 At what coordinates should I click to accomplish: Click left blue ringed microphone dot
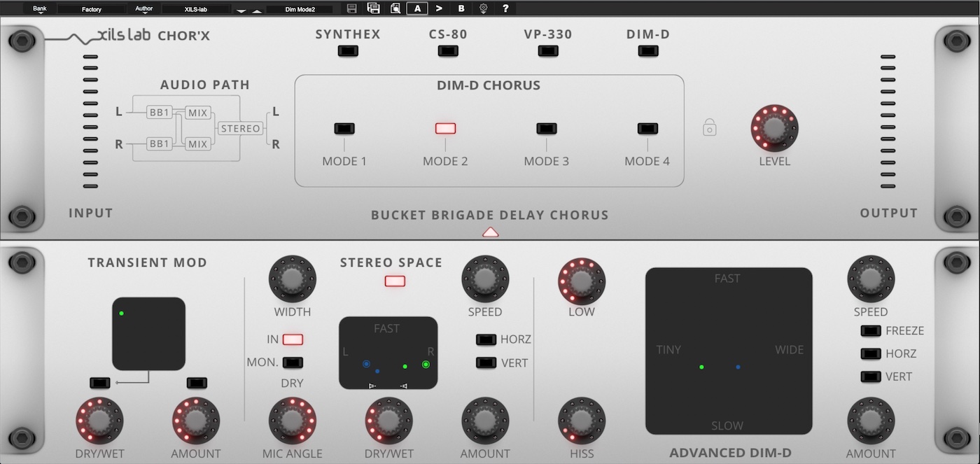point(366,364)
